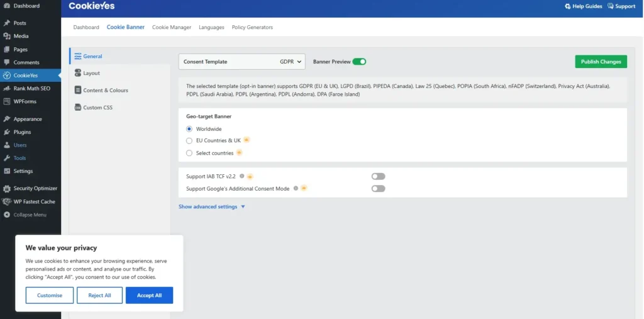Screen dimensions: 644x319
Task: Click the Security Optimizer gear icon
Action: [6, 189]
